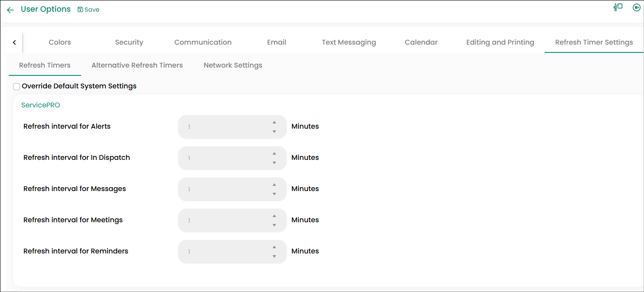
Task: Click the back arrow beside User Options
Action: click(x=10, y=10)
